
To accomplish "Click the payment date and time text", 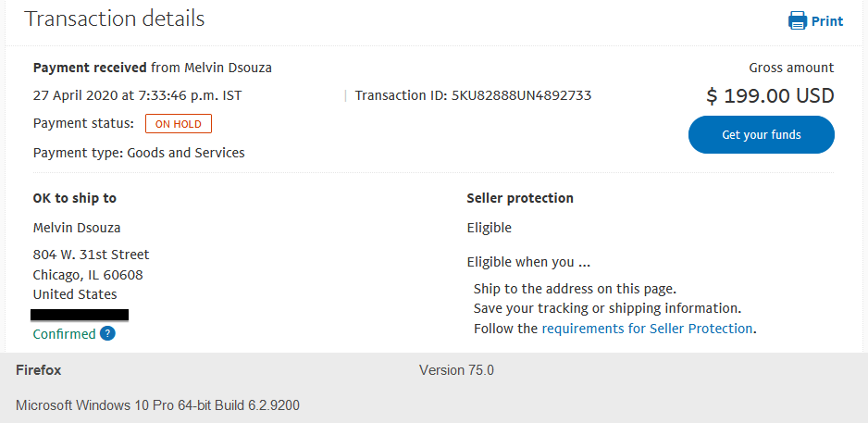I will tap(137, 95).
